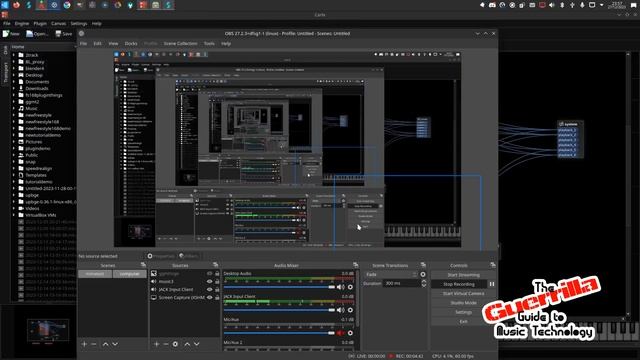The image size is (640, 360).
Task: Open Carla's Plugin menu
Action: point(40,24)
